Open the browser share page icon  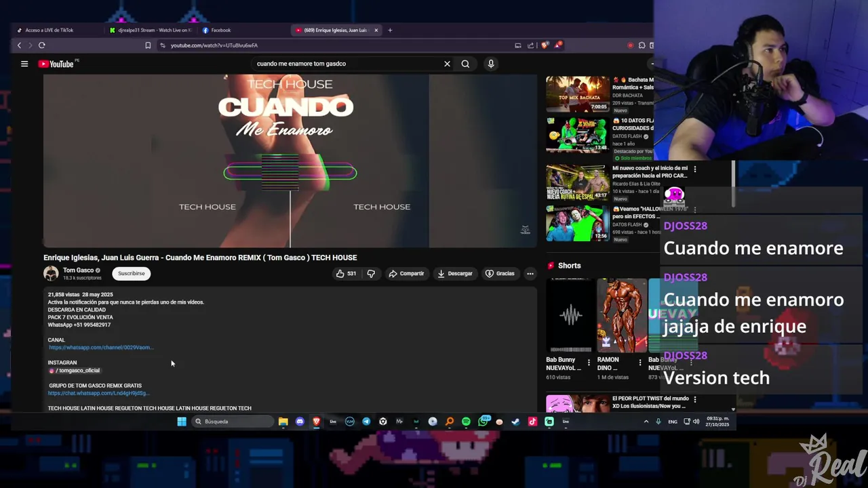click(x=531, y=45)
